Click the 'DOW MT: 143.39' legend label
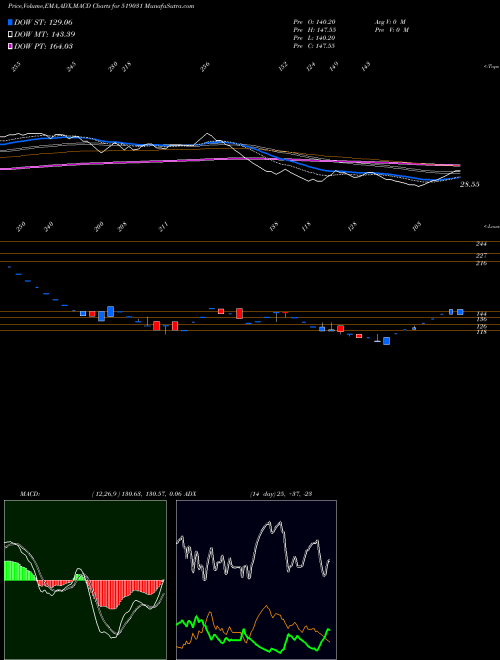 45,34
